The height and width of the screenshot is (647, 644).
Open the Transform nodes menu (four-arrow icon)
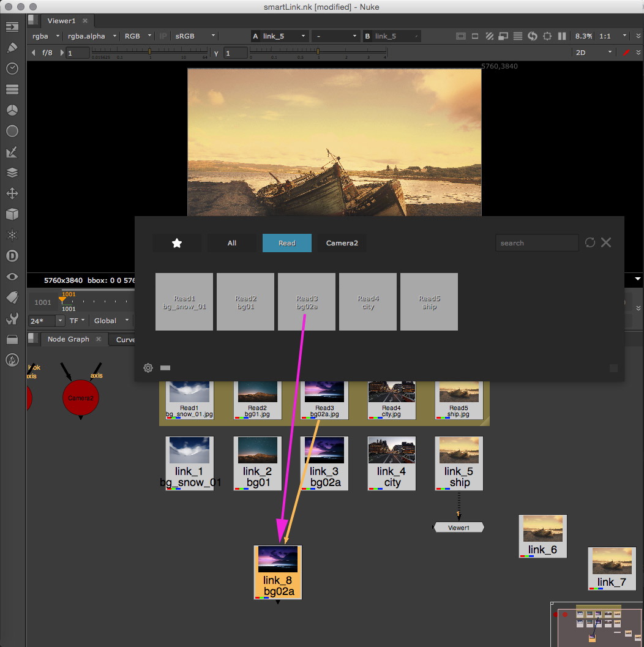(12, 193)
